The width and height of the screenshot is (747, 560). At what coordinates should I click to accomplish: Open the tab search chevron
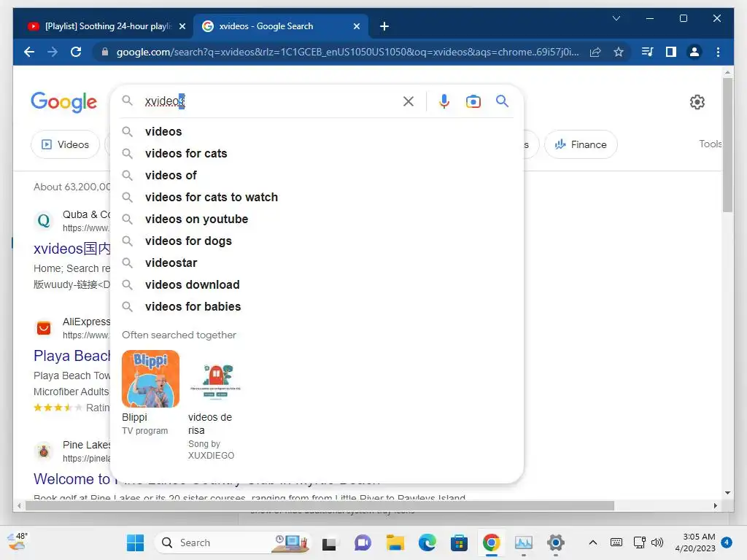616,18
